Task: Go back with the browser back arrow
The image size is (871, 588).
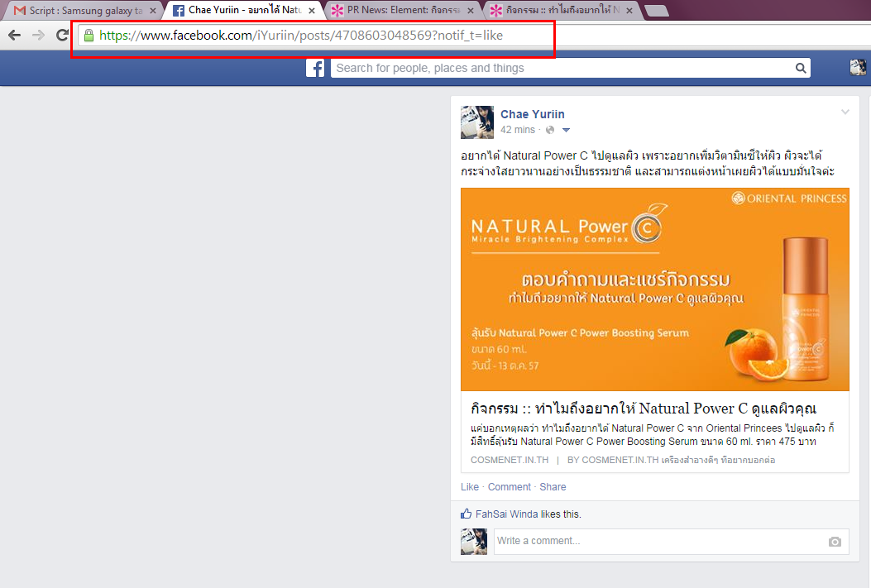Action: (x=14, y=36)
